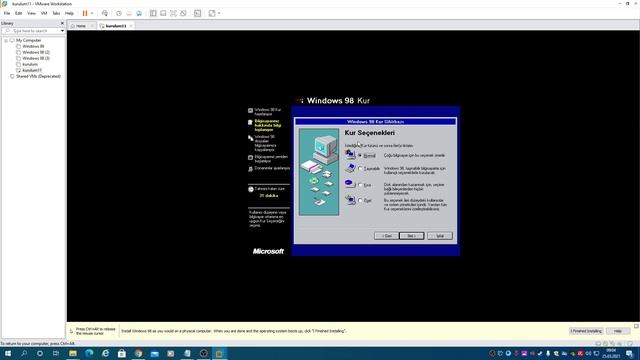Open Microsoft Store from the taskbar
The width and height of the screenshot is (640, 360).
122,353
